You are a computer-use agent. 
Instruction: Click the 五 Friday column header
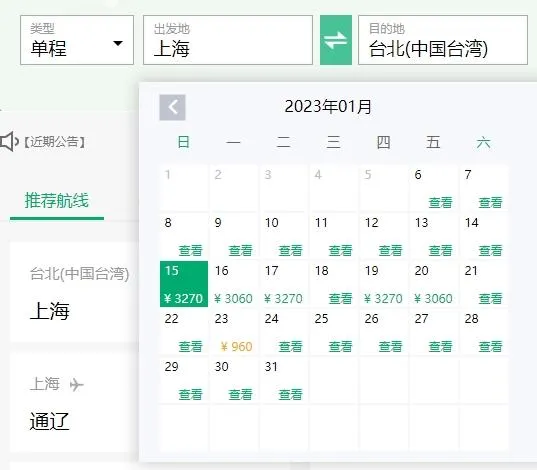click(x=433, y=142)
